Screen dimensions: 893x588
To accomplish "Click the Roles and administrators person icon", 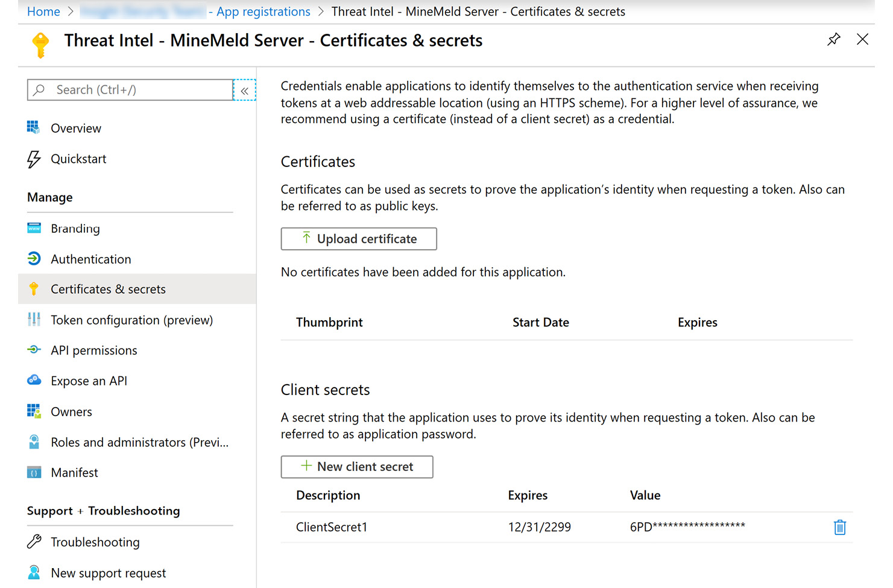I will pos(34,442).
